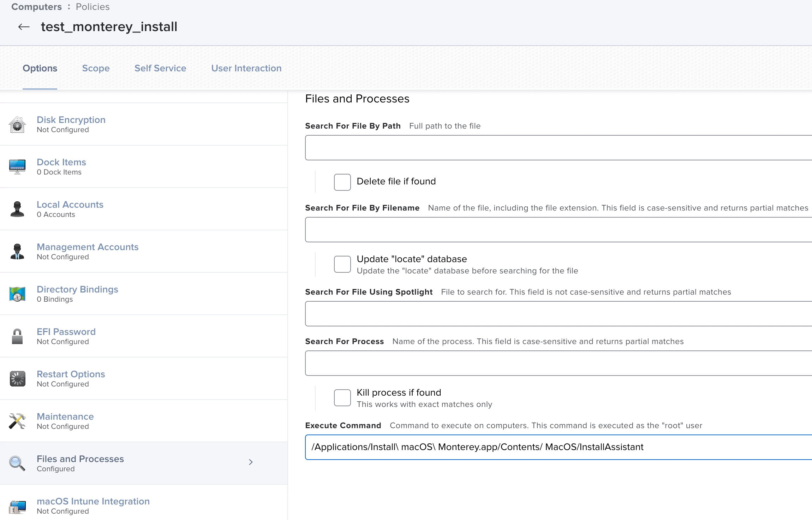Click the Directory Bindings compass icon
The height and width of the screenshot is (520, 812).
[17, 294]
